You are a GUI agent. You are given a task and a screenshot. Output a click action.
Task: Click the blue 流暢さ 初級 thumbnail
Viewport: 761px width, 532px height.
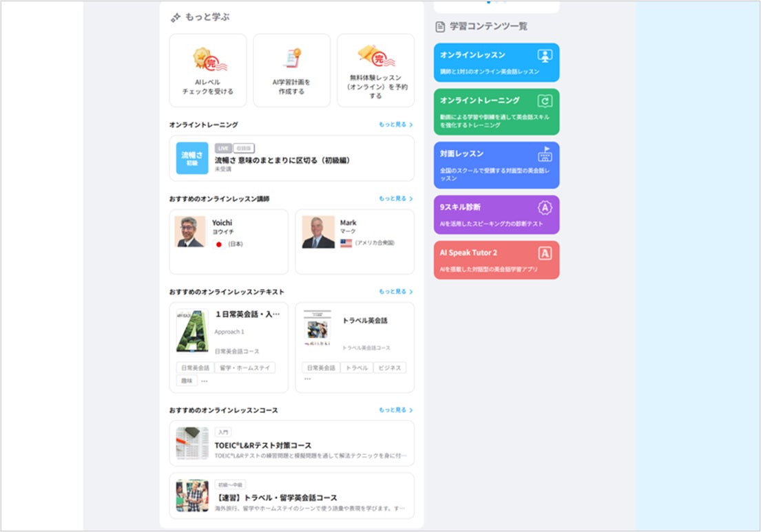[192, 158]
